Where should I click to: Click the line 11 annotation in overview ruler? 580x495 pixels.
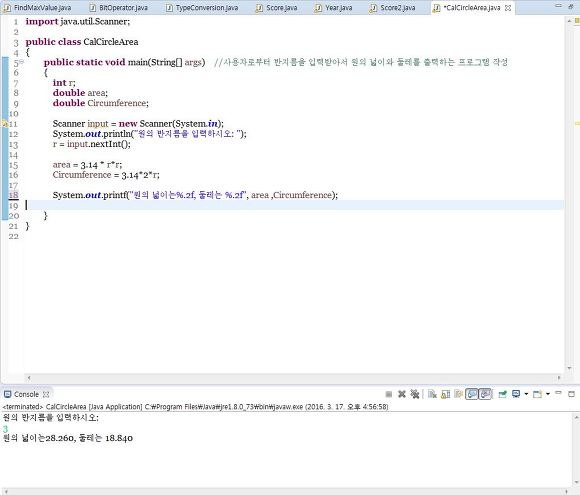point(577,124)
